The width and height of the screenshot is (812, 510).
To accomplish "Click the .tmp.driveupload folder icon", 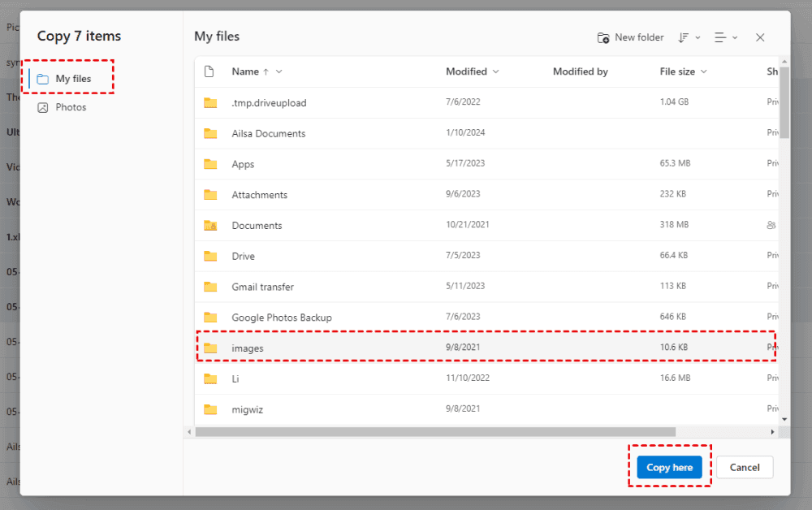I will click(x=210, y=102).
